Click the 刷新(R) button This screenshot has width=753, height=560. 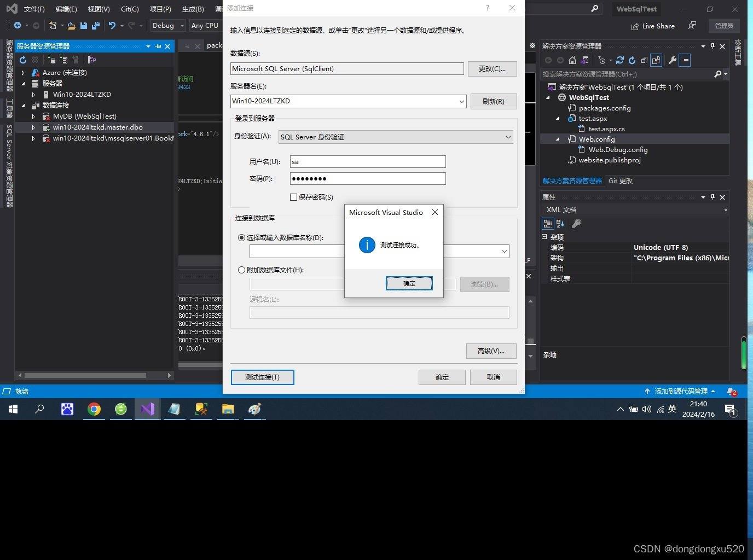493,102
